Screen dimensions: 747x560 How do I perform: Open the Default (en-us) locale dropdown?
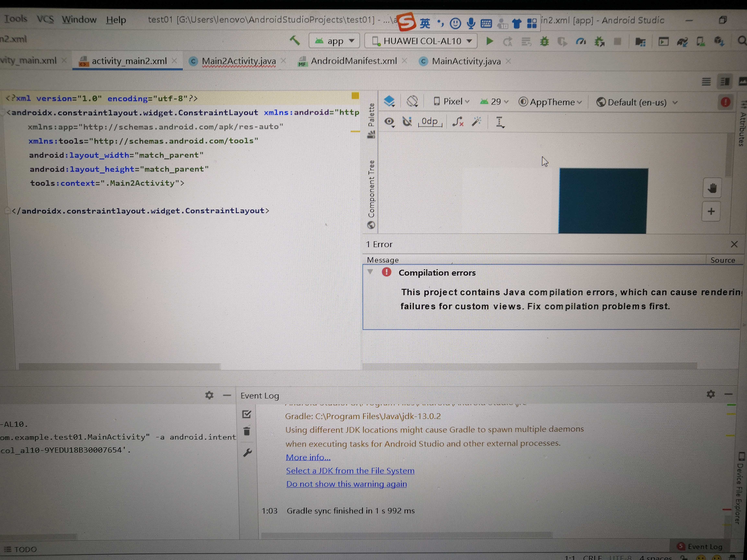click(637, 102)
